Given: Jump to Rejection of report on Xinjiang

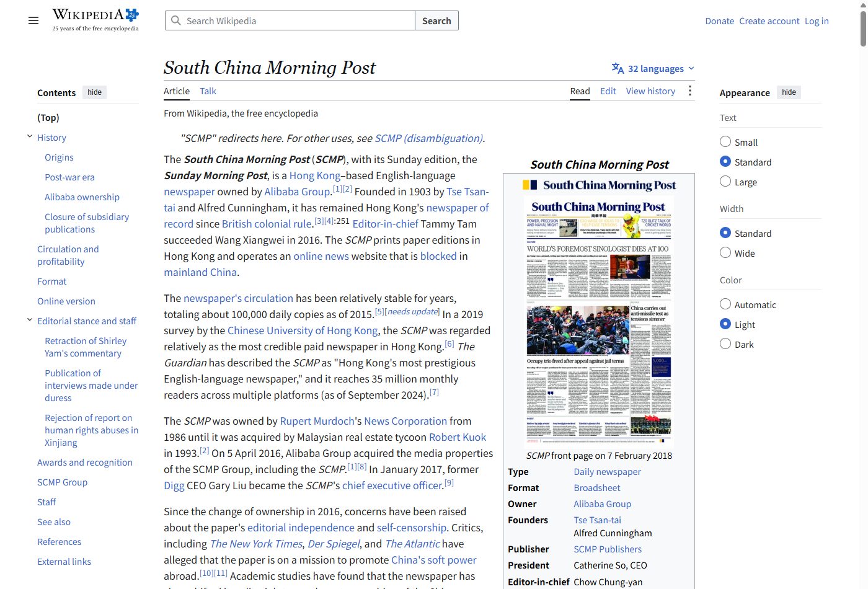Looking at the screenshot, I should (91, 430).
